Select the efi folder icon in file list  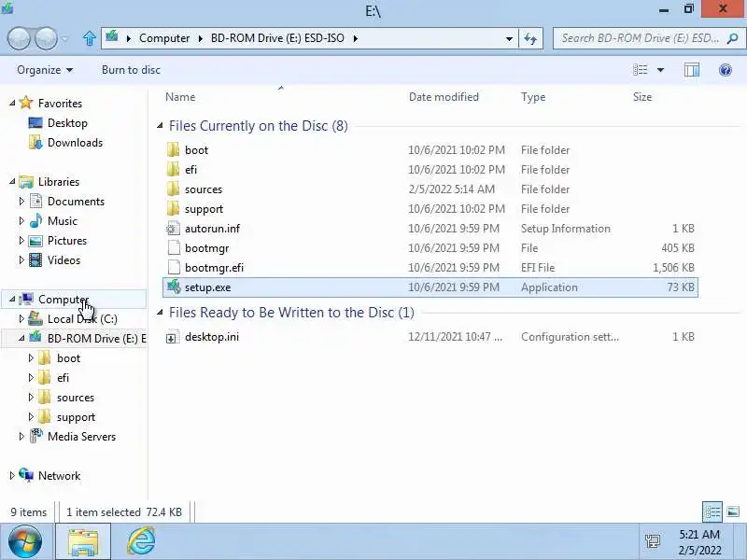pyautogui.click(x=173, y=170)
